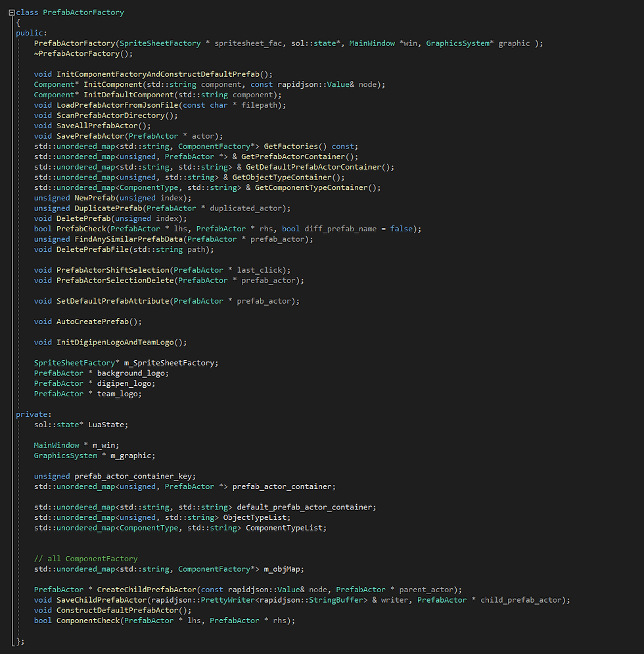This screenshot has height=654, width=644.
Task: Click GetComponentTypeContainer function name
Action: [x=311, y=188]
